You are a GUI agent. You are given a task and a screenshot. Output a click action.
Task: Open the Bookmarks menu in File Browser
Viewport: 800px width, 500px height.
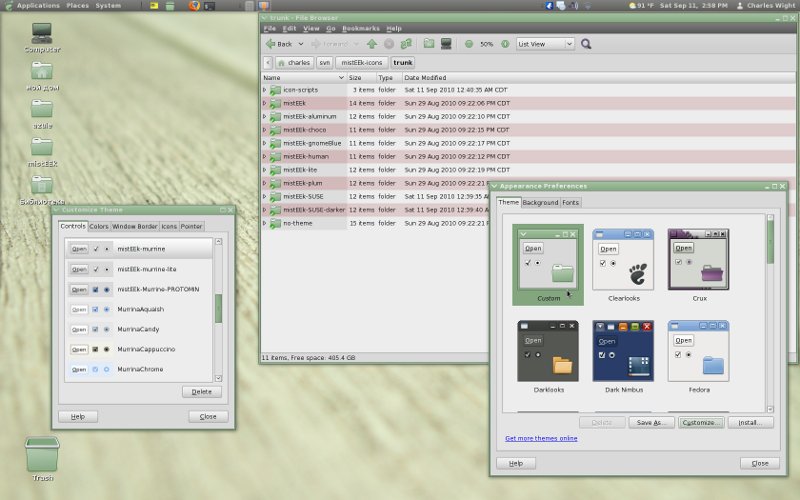tap(361, 29)
